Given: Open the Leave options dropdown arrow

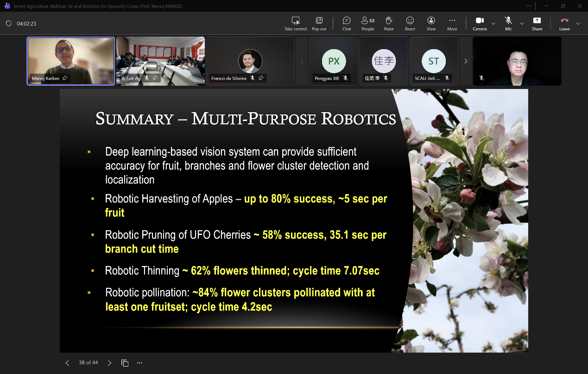Looking at the screenshot, I should (x=578, y=24).
